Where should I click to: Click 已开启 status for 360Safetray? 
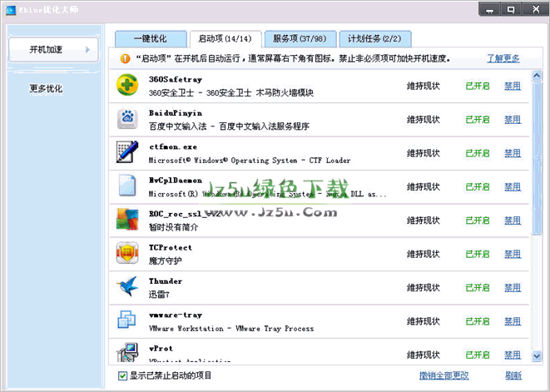coord(478,86)
